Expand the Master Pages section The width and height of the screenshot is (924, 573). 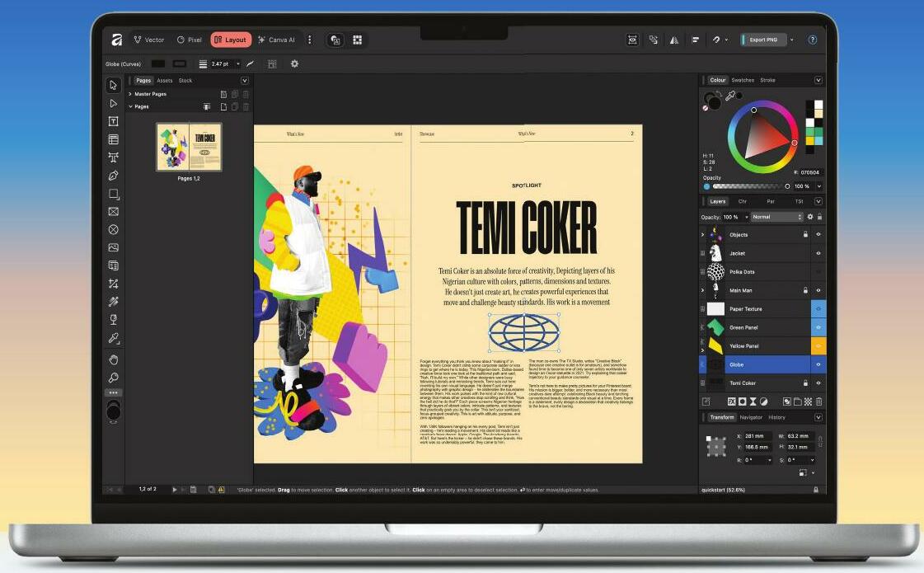point(130,94)
